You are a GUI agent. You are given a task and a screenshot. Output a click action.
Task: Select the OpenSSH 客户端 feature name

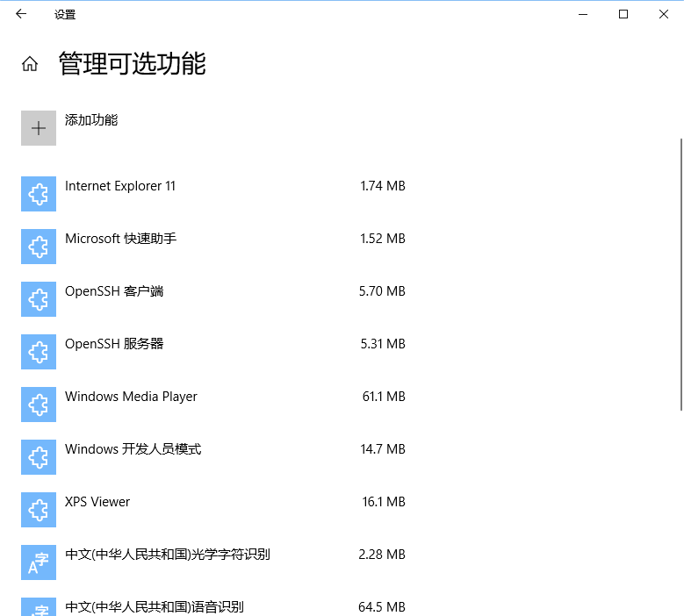[x=114, y=291]
